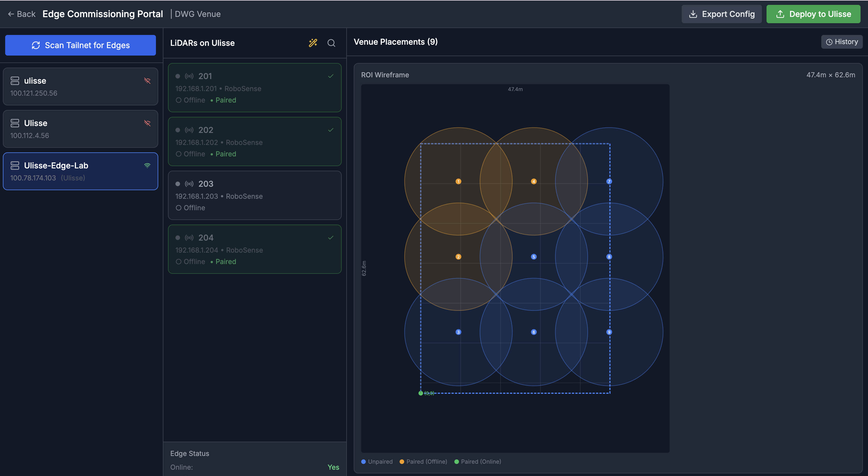Click the download icon in Export Config

pos(693,14)
